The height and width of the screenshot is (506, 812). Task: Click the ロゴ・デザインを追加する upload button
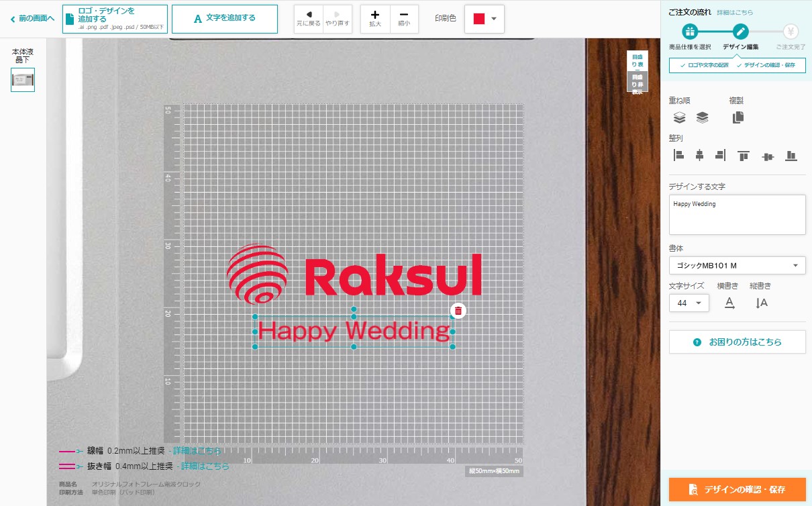[x=115, y=19]
